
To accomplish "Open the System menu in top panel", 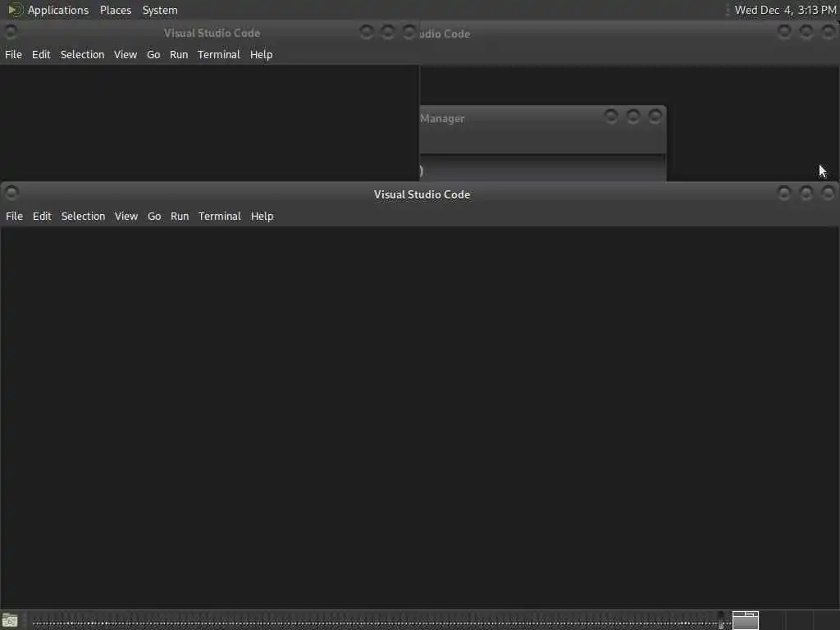I will [160, 10].
